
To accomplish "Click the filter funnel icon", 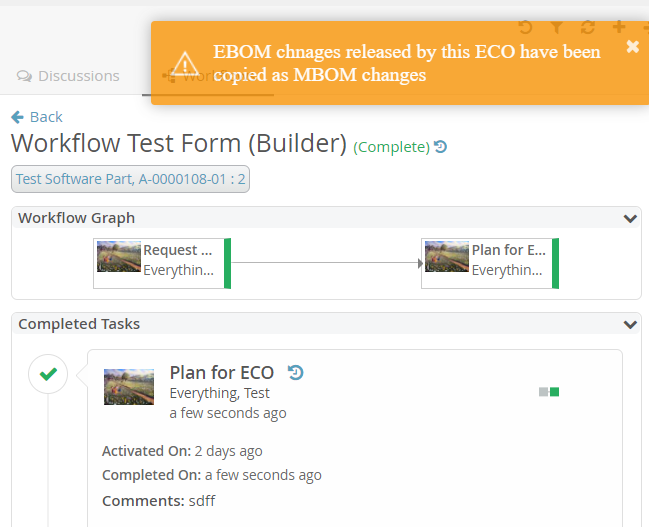I will click(557, 27).
